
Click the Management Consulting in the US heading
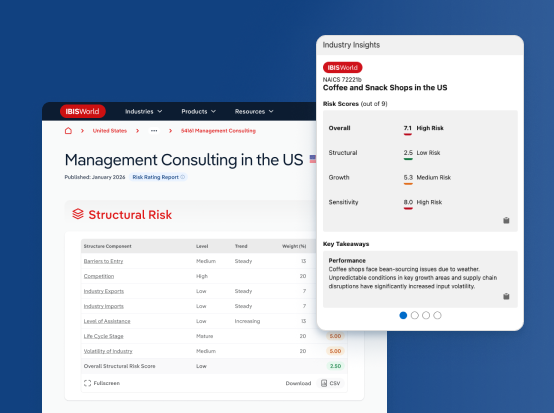click(x=184, y=160)
